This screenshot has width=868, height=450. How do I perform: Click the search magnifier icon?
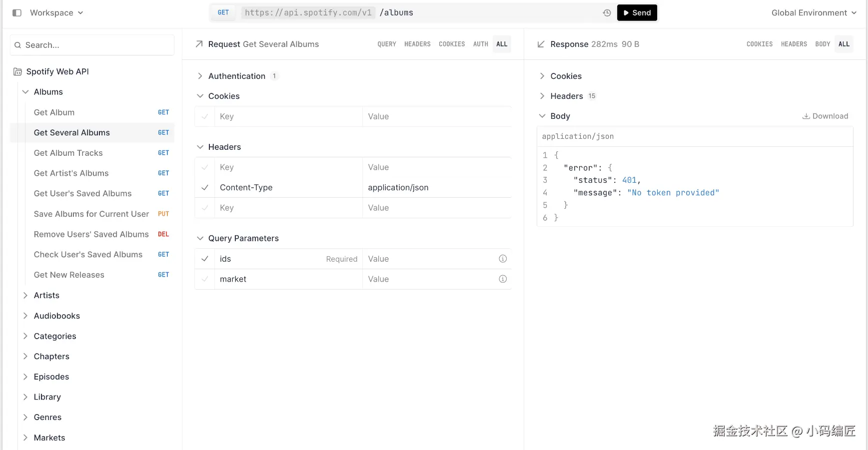pyautogui.click(x=17, y=45)
